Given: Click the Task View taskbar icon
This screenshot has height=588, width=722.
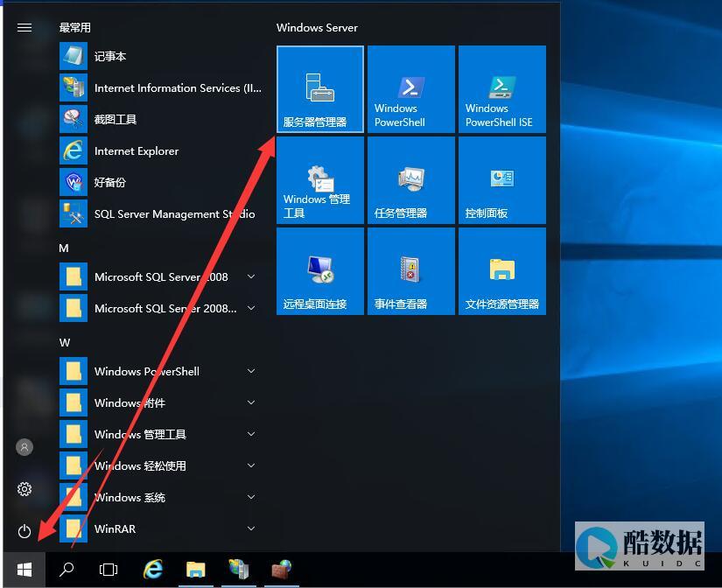Looking at the screenshot, I should tap(109, 570).
